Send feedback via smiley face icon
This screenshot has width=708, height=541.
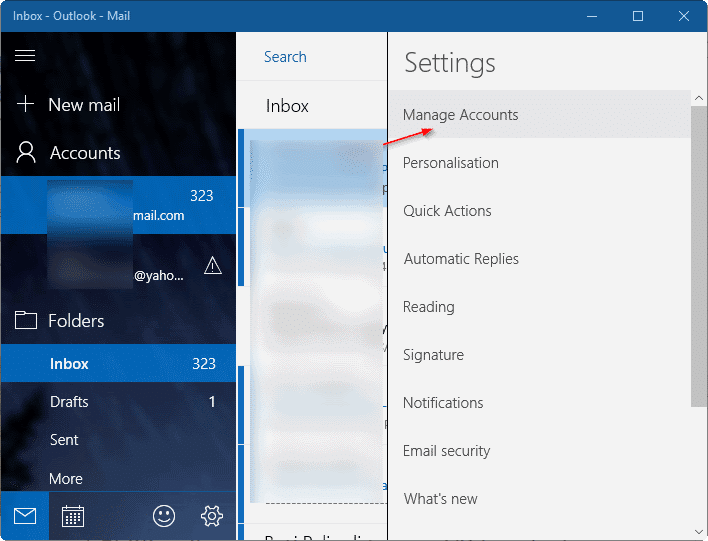(x=163, y=516)
